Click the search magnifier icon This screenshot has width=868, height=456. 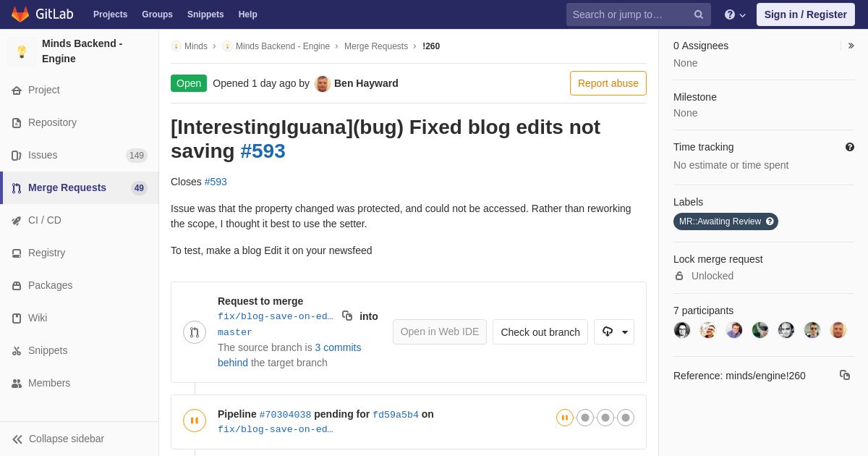coord(699,14)
